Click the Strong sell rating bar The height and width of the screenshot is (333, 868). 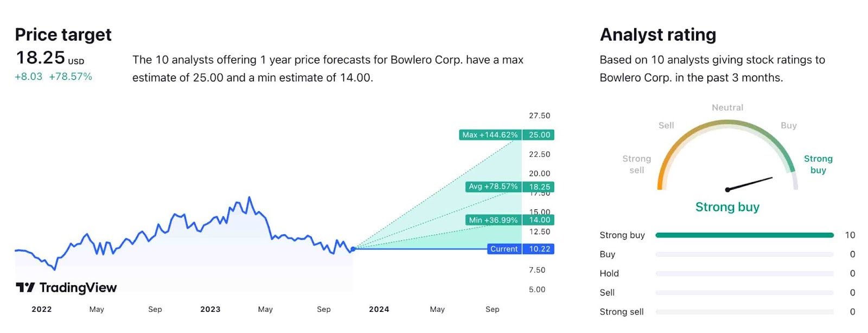[x=744, y=312]
